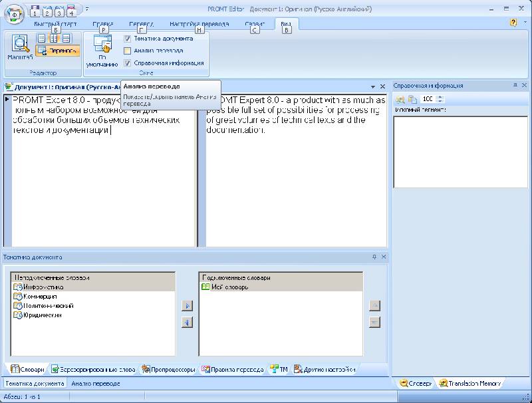Move connected dictionary up with arrow button
This screenshot has height=403, width=532.
[x=374, y=306]
